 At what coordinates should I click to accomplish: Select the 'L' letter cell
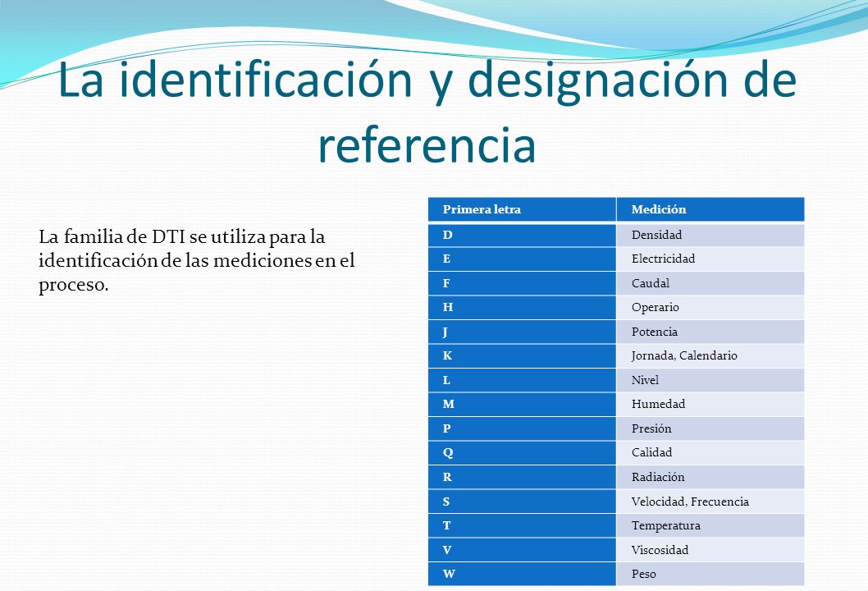pyautogui.click(x=522, y=380)
